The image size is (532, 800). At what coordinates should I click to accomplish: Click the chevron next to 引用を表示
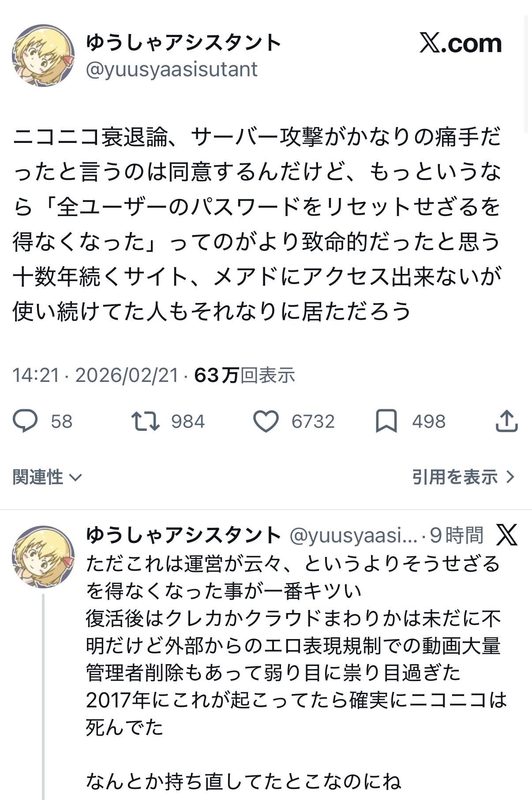511,477
